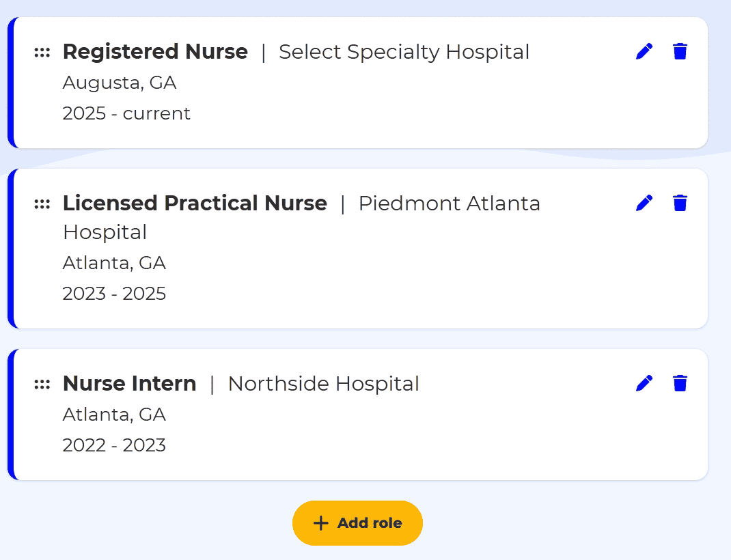Select the Select Specialty Hospital employer name
Image resolution: width=731 pixels, height=560 pixels.
click(x=404, y=51)
